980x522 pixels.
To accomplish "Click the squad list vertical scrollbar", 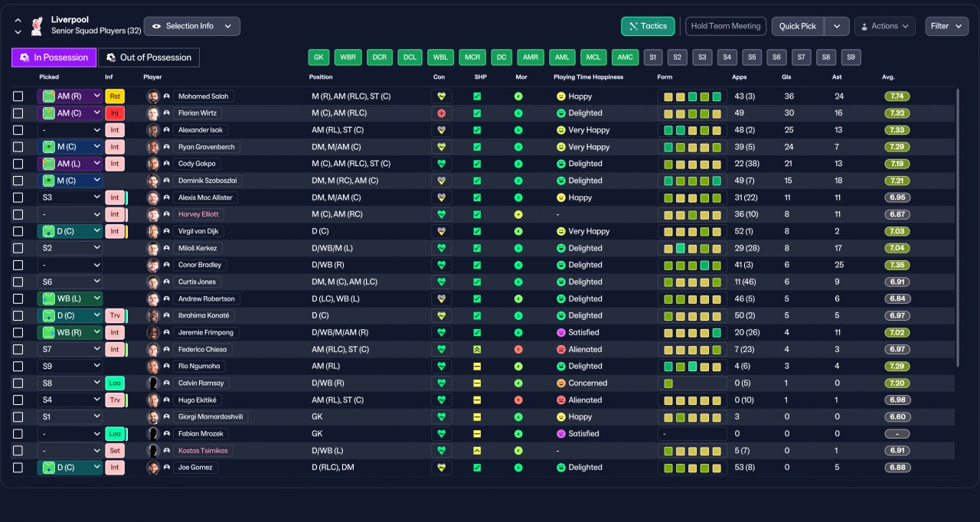I will (958, 227).
